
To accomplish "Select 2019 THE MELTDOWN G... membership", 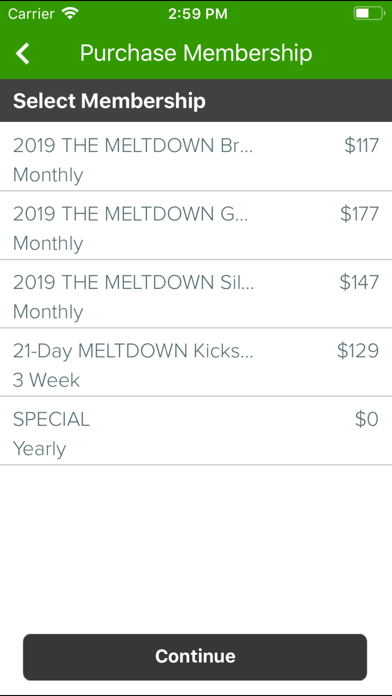I will pyautogui.click(x=196, y=225).
